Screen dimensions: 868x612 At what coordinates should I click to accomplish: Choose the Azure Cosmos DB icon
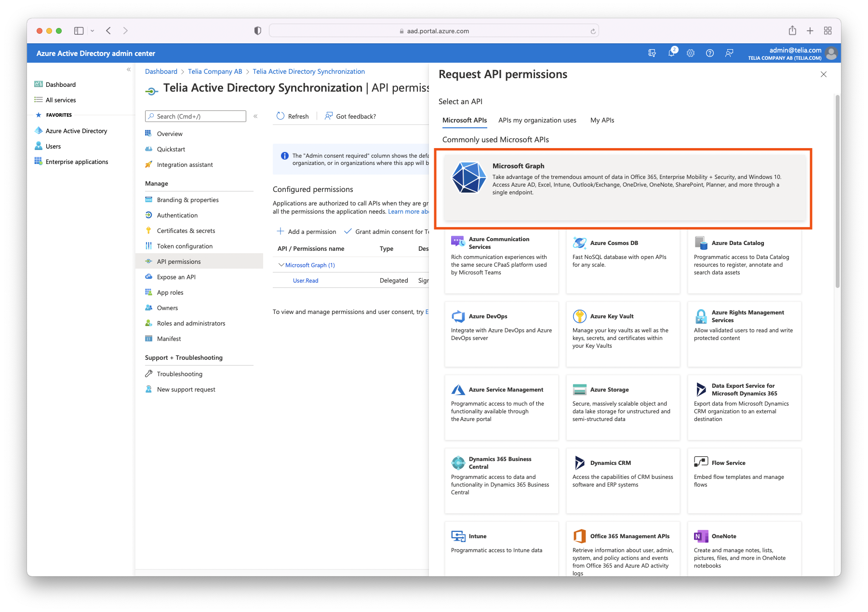[579, 243]
